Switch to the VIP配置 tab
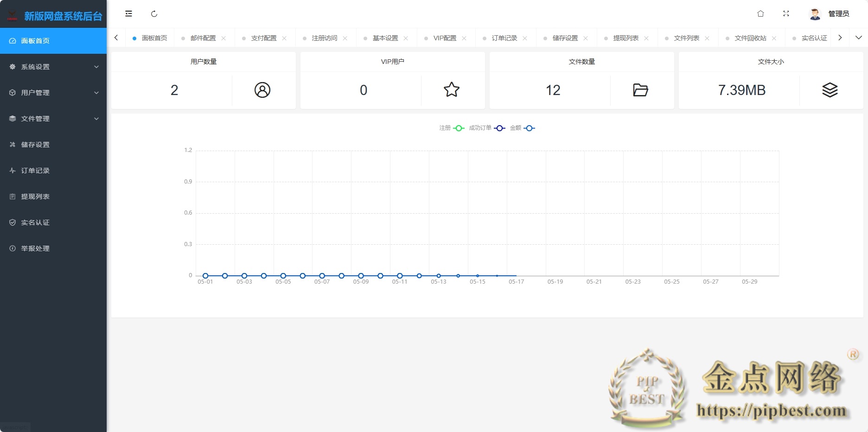This screenshot has height=432, width=868. 444,38
